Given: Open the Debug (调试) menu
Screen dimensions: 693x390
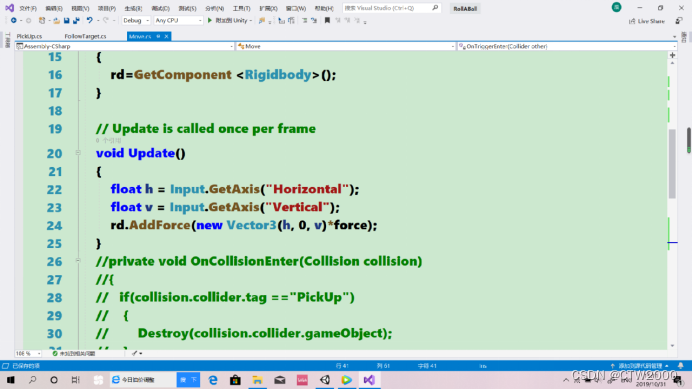Looking at the screenshot, I should click(160, 8).
